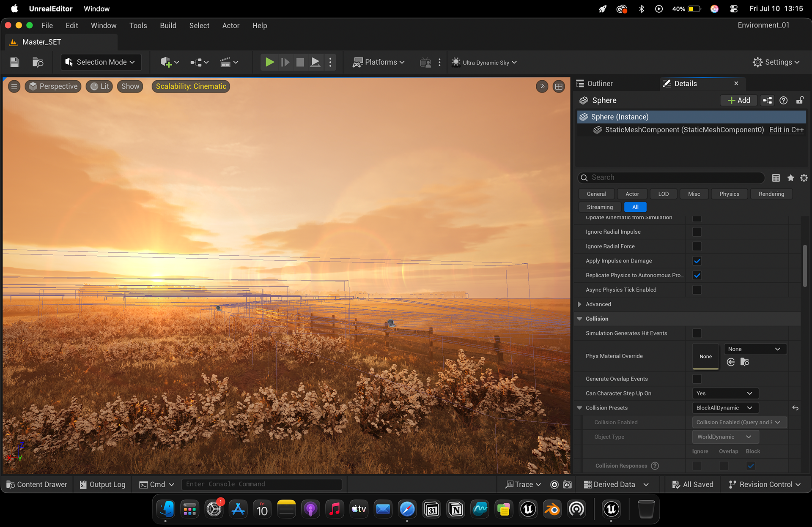Open the BlockAllDynamic collision preset dropdown
Screen dimensions: 812x527
pyautogui.click(x=725, y=408)
